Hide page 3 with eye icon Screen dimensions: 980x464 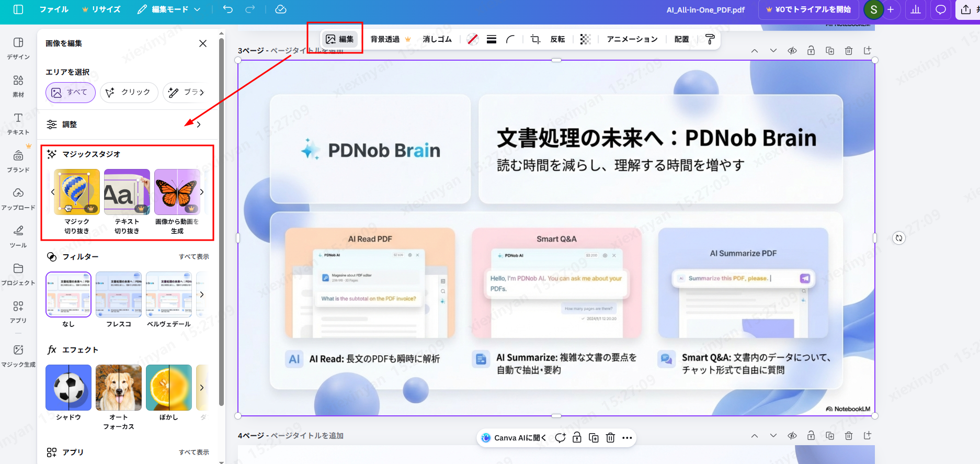tap(792, 51)
